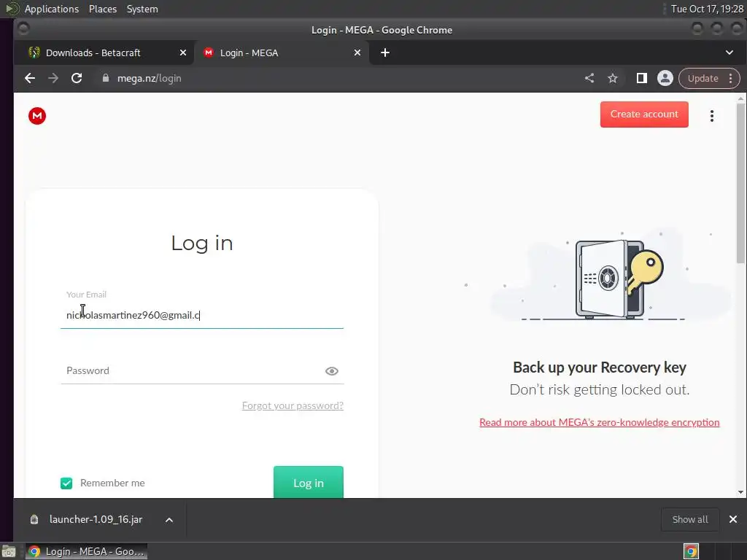Click Chrome icon in system tray

tap(691, 551)
